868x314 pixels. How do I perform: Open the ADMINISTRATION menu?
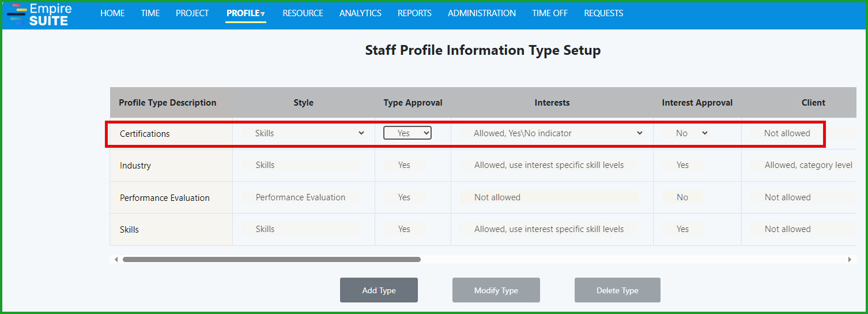pyautogui.click(x=482, y=13)
